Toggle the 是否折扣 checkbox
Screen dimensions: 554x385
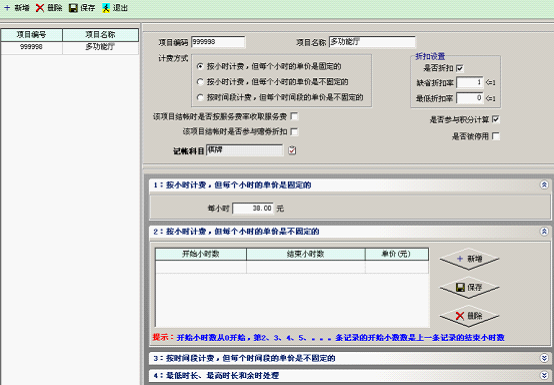[460, 68]
